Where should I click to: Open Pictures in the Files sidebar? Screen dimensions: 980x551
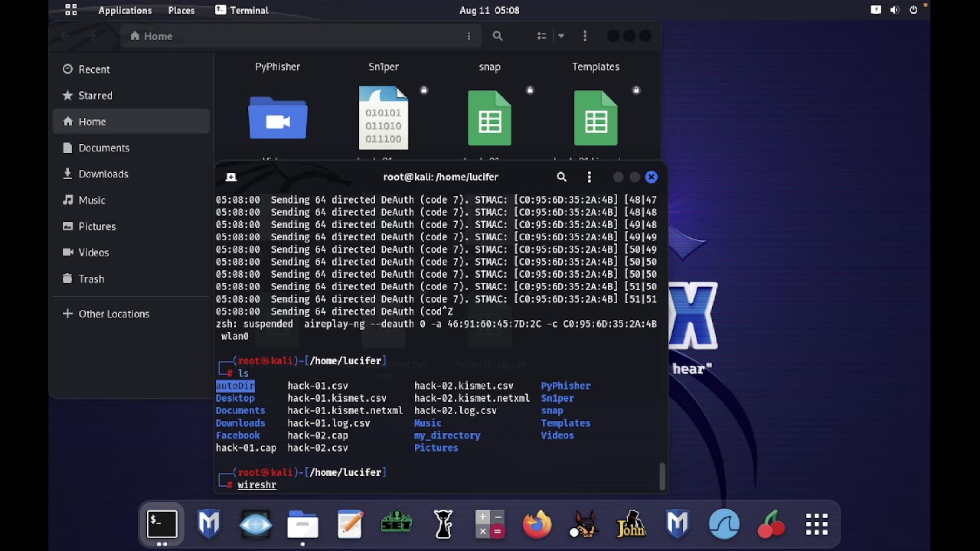point(131,227)
